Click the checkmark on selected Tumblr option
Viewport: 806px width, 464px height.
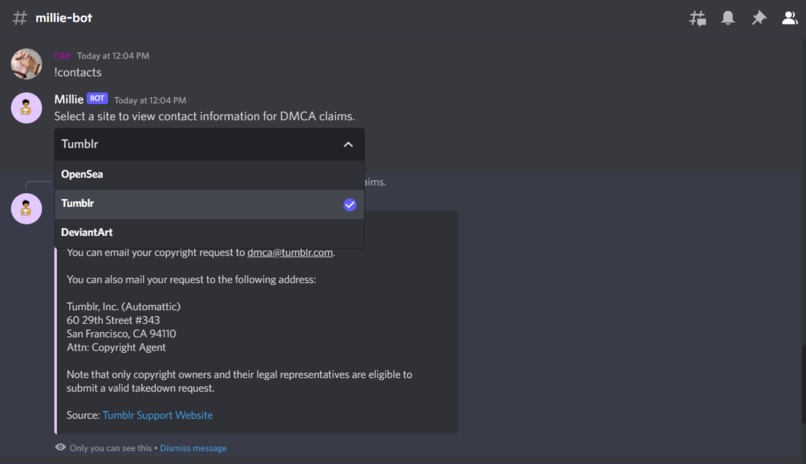click(350, 205)
